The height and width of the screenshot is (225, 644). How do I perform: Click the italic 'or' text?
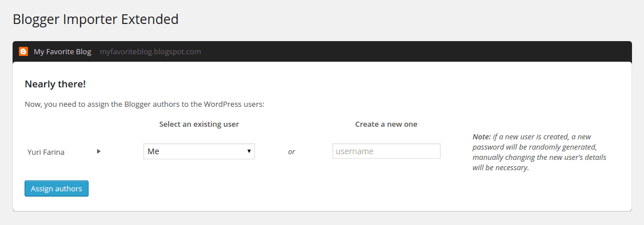pyautogui.click(x=291, y=152)
